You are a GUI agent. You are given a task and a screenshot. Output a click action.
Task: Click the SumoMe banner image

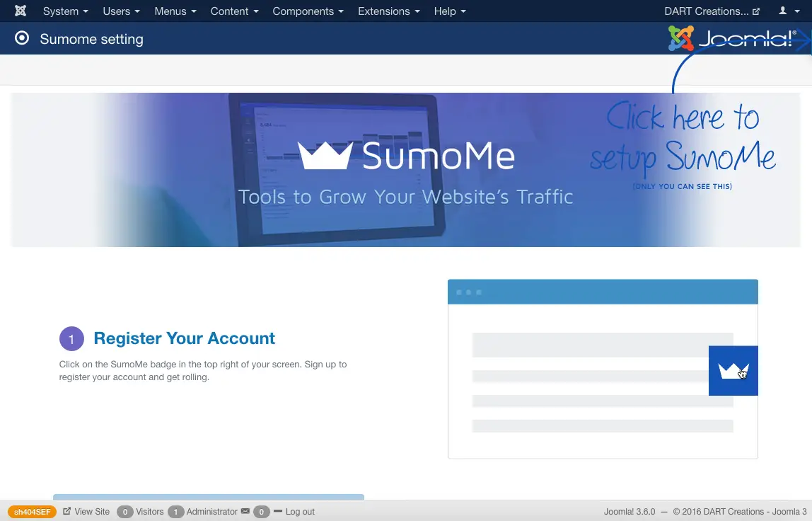point(405,169)
